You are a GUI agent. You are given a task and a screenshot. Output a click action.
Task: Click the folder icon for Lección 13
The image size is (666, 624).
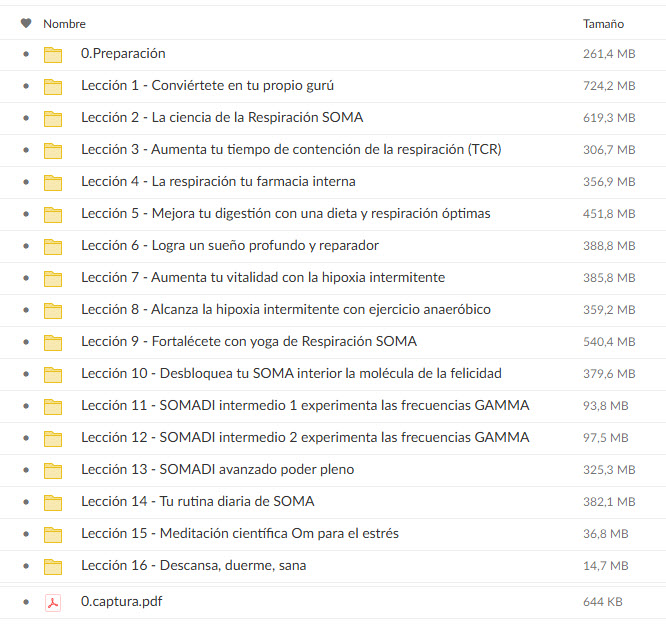53,470
